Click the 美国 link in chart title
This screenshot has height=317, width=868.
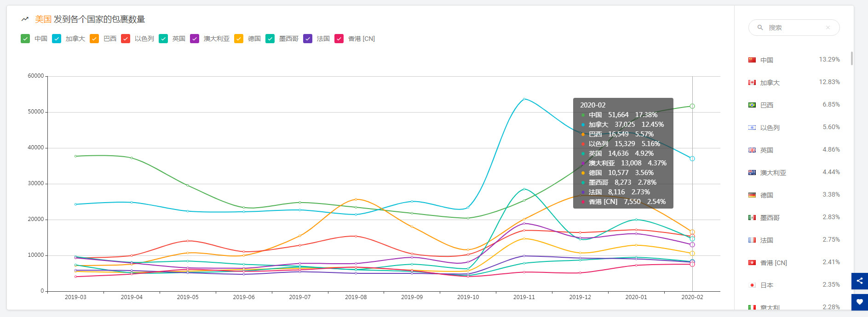pyautogui.click(x=43, y=19)
